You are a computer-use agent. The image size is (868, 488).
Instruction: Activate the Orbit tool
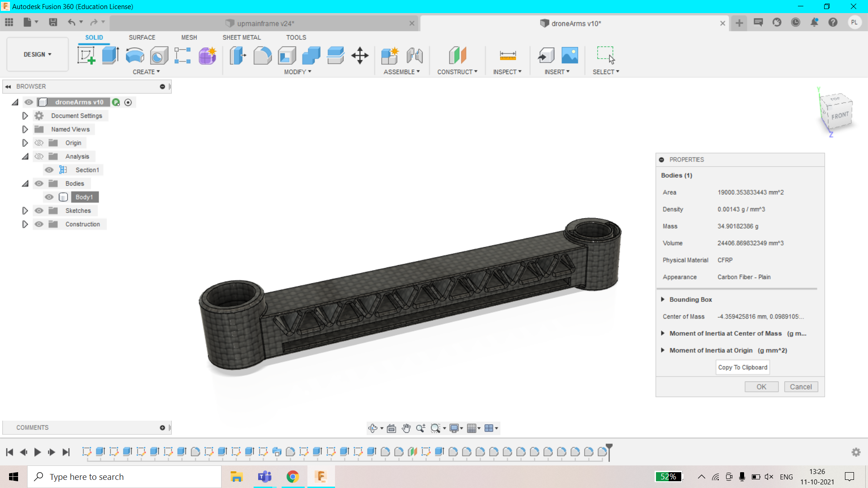pyautogui.click(x=373, y=428)
